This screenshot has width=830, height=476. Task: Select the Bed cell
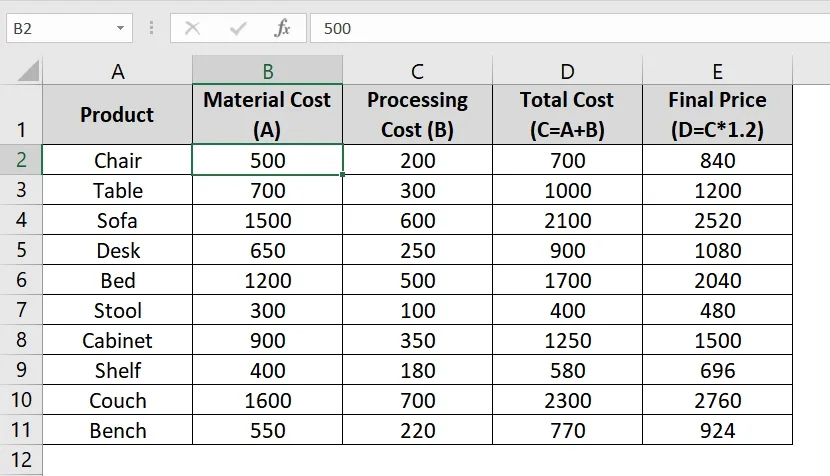pyautogui.click(x=118, y=280)
